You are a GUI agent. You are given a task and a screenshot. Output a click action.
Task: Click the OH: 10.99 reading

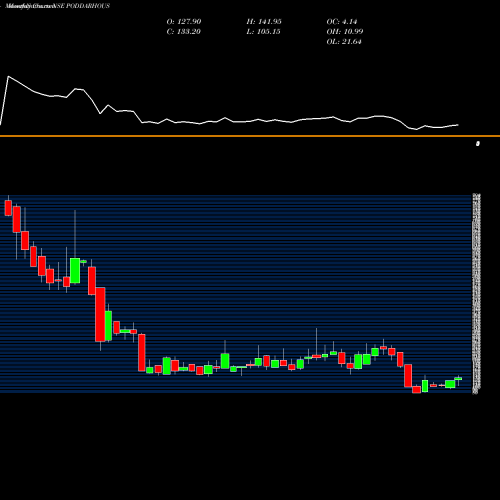click(x=345, y=32)
